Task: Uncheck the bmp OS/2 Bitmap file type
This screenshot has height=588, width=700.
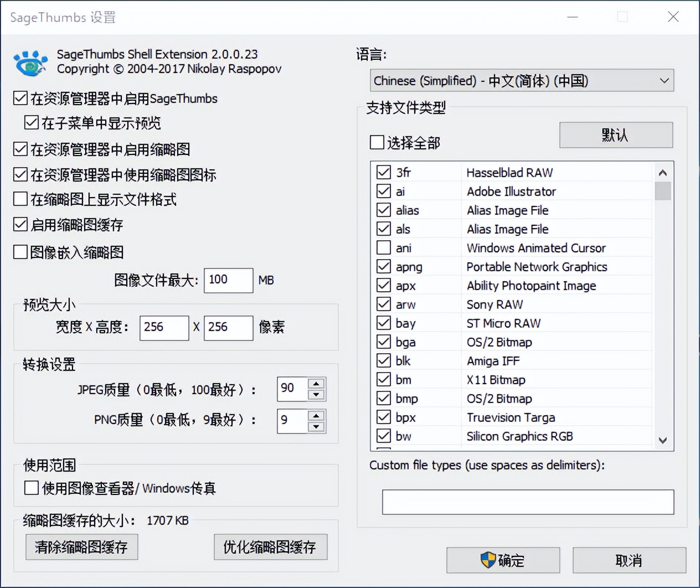Action: pyautogui.click(x=384, y=398)
